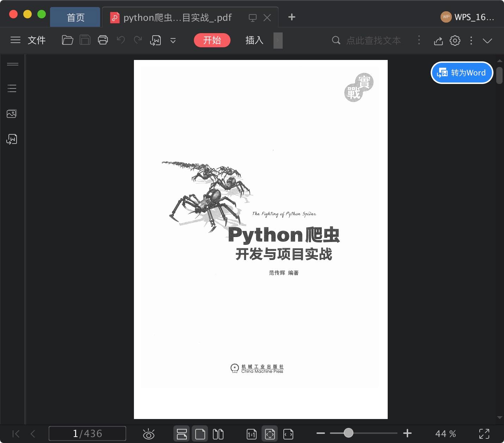
Task: Click the toolbar convert-to-Word icon
Action: [x=155, y=41]
